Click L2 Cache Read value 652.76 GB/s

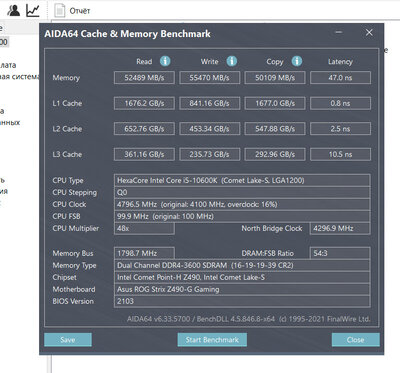point(144,129)
